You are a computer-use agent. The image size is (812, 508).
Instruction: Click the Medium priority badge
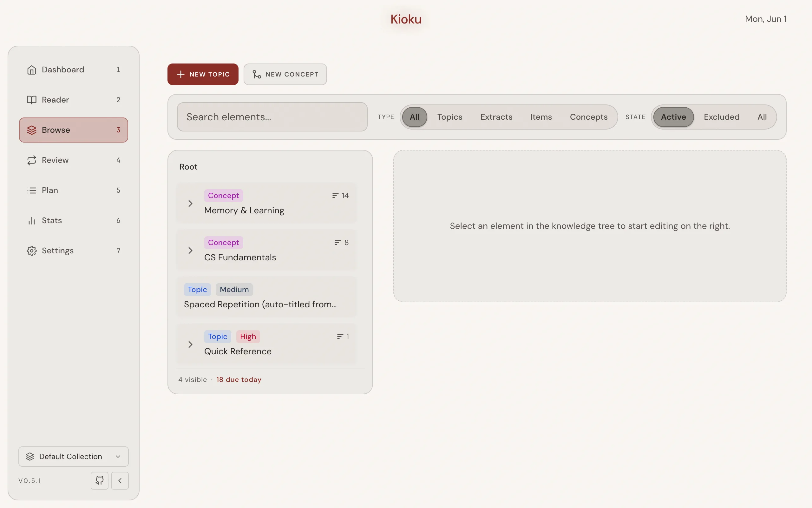coord(234,290)
